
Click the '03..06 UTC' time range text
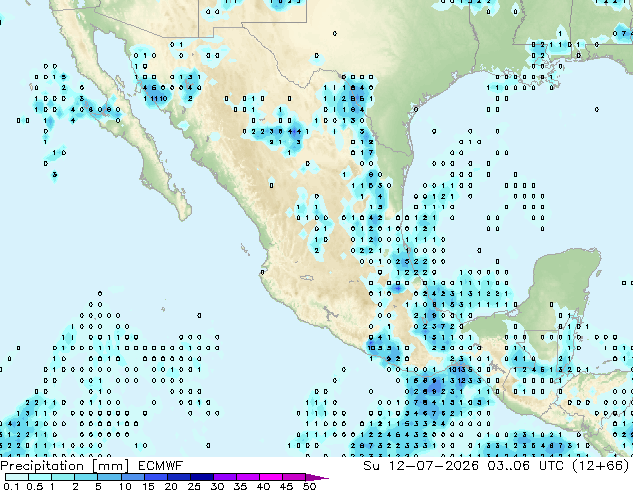tap(526, 466)
